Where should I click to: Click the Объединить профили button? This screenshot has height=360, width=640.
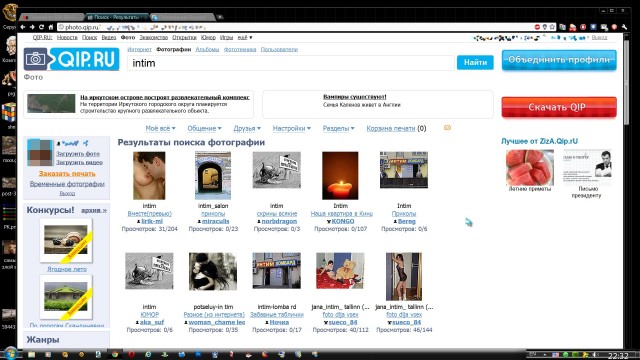[559, 60]
